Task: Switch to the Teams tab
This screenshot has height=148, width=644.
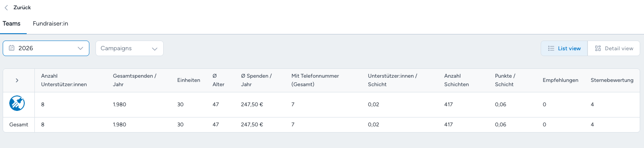Action: coord(12,24)
